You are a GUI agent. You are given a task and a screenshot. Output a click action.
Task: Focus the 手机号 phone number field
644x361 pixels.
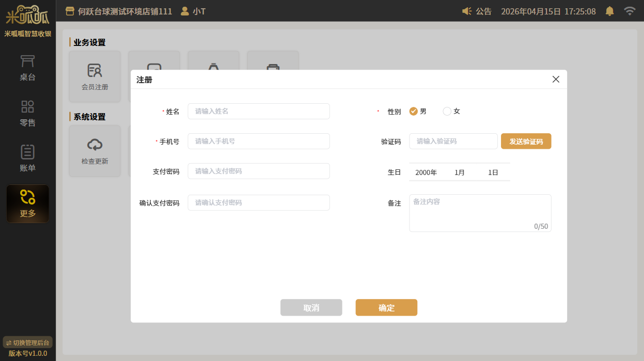click(258, 141)
